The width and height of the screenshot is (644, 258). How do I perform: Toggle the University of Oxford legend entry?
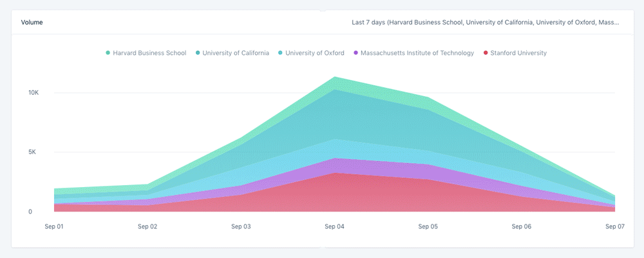click(x=311, y=53)
